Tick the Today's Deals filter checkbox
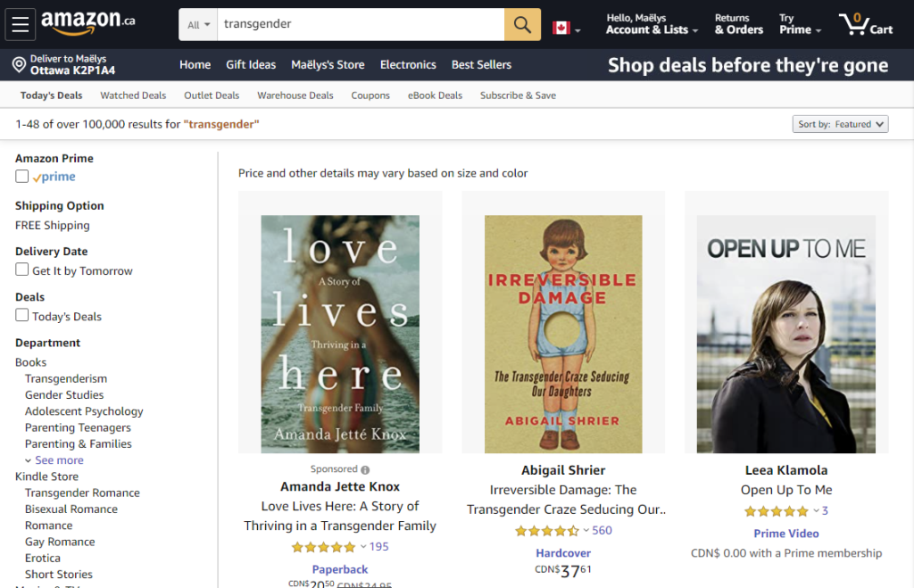The image size is (914, 588). [x=22, y=315]
